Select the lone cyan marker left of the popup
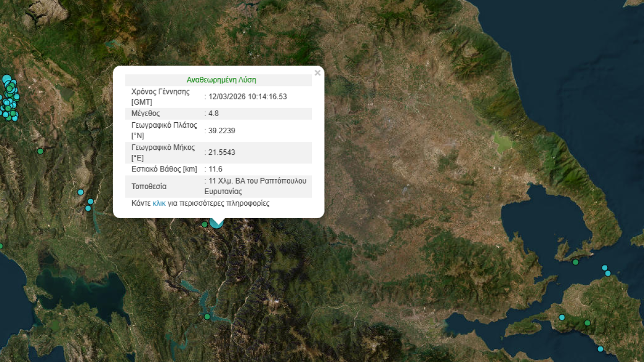The height and width of the screenshot is (362, 644). coord(80,192)
